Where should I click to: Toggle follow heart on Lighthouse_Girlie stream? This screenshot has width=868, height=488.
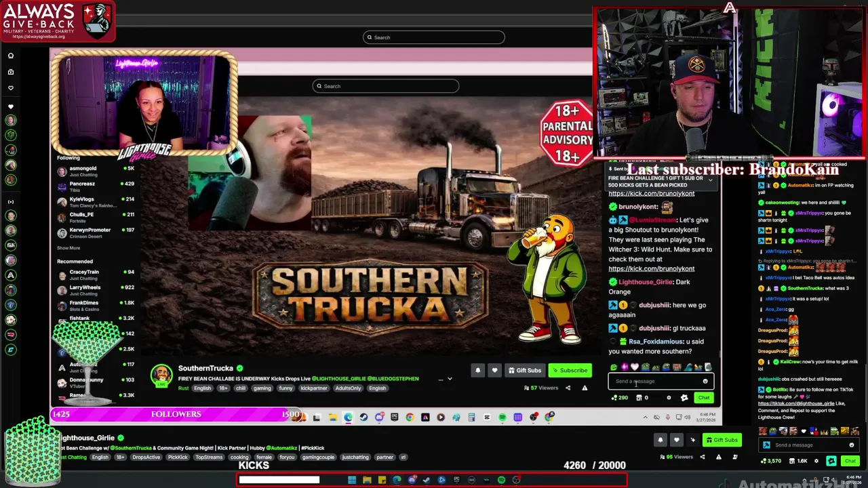[677, 440]
